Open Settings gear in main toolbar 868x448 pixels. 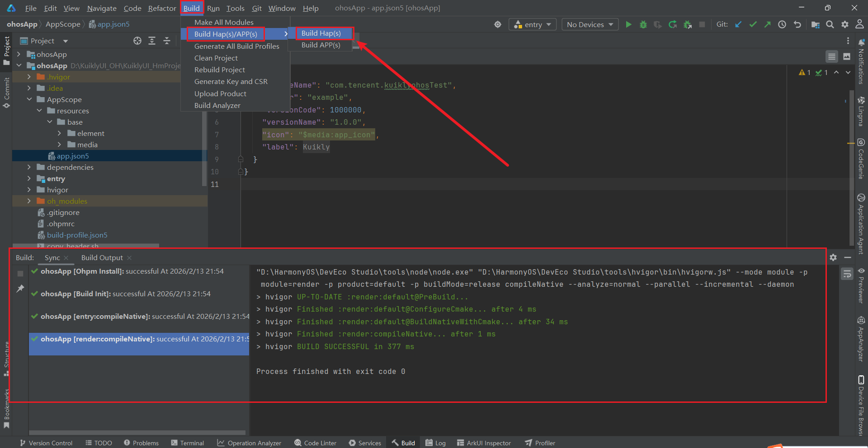pos(845,24)
